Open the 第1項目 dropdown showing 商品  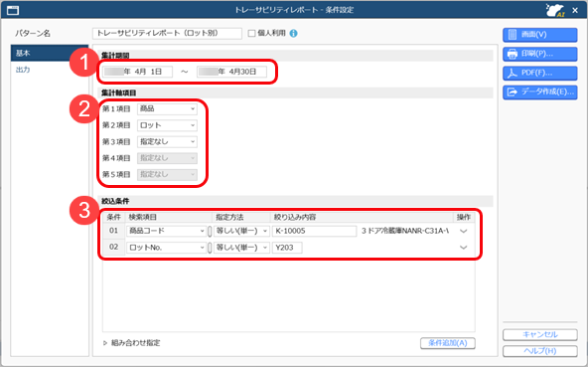(x=167, y=109)
